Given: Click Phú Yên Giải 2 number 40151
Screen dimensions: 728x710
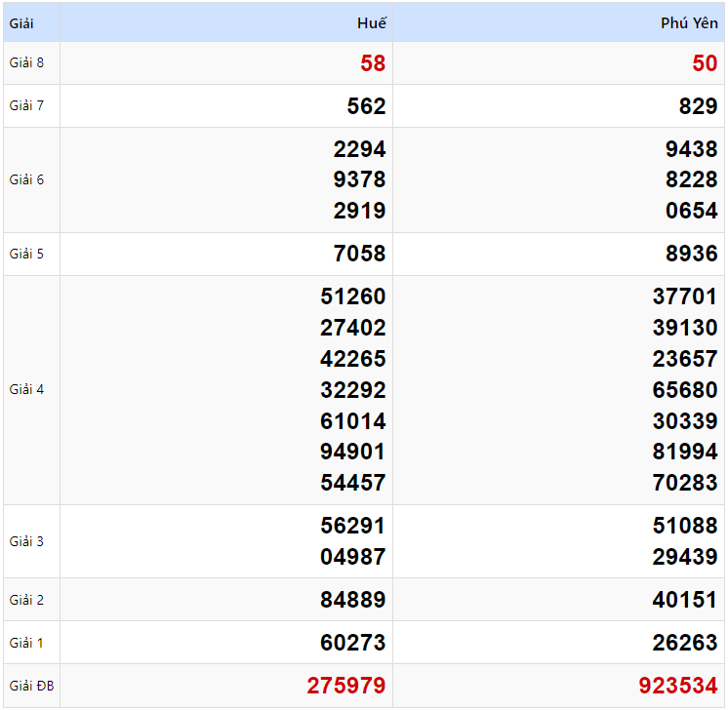Looking at the screenshot, I should [x=685, y=601].
